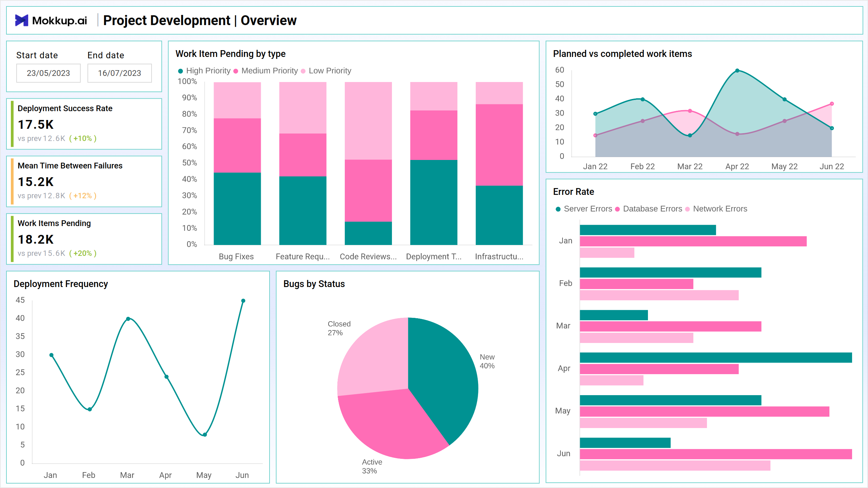Toggle the Server Errors legend marker
The width and height of the screenshot is (868, 488).
coord(558,209)
